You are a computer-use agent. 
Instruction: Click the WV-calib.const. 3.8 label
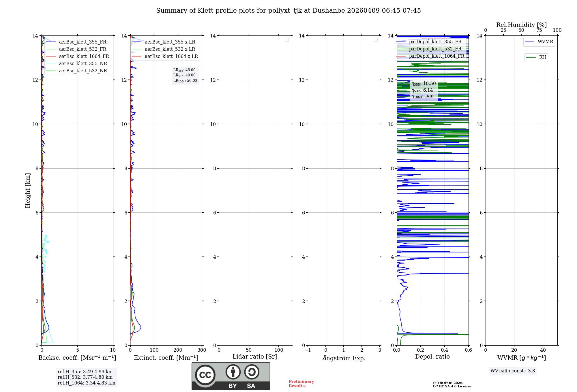(x=512, y=371)
